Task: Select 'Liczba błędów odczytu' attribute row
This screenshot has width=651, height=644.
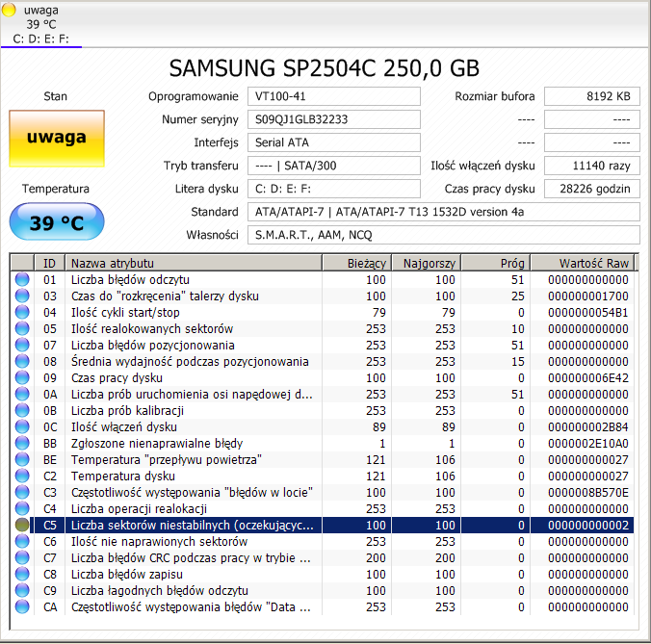Action: tap(323, 279)
